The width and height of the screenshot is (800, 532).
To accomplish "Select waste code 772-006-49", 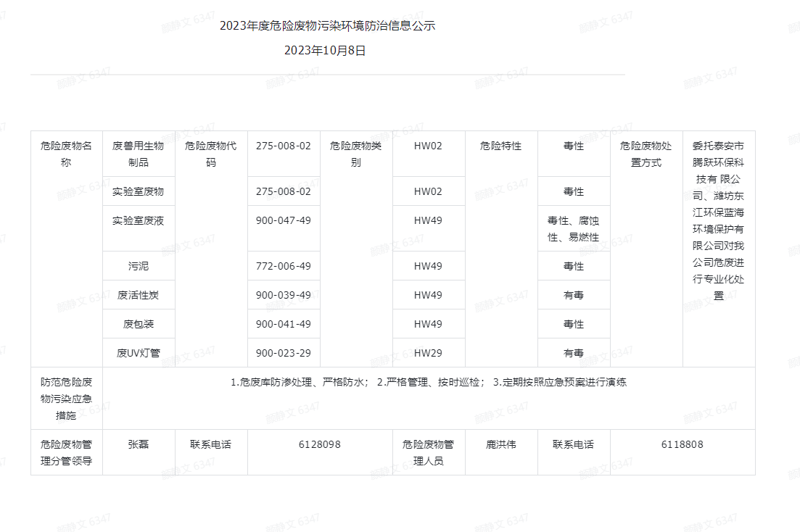I will (284, 266).
